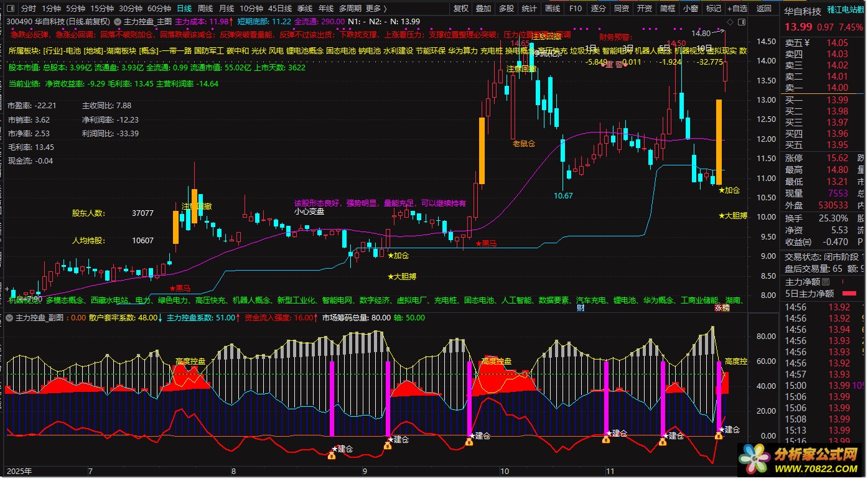Click the 黑马 star marker near July
This screenshot has height=479, width=868.
(180, 288)
